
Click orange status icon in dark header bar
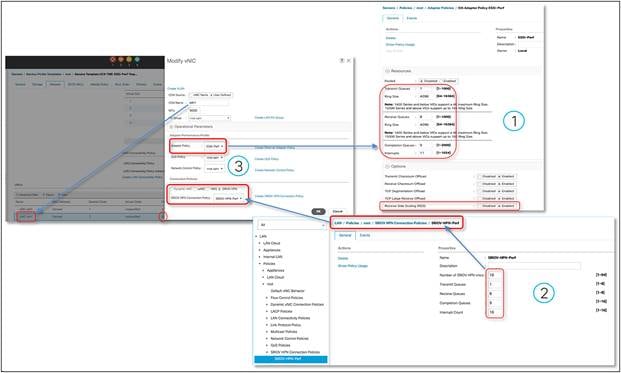coord(121,60)
